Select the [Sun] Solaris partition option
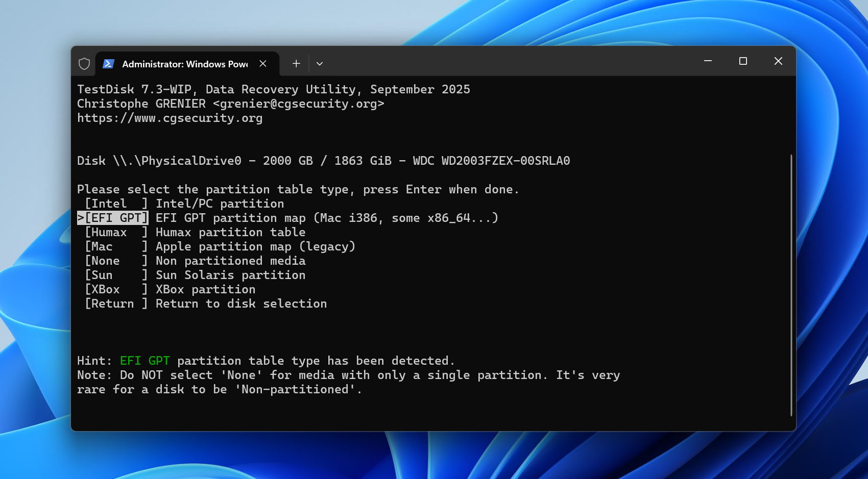868x479 pixels. coord(116,275)
